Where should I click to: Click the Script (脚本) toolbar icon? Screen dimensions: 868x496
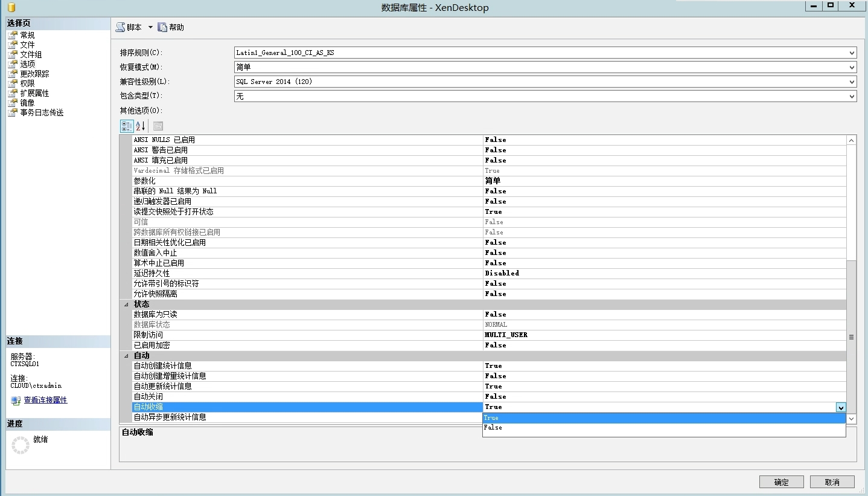pyautogui.click(x=121, y=27)
